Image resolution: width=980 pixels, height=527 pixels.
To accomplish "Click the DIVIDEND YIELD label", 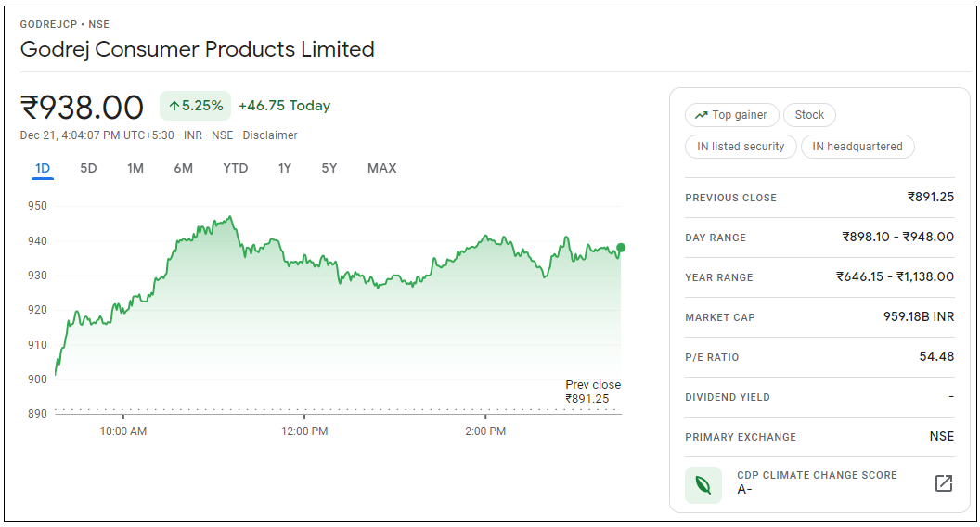I will [728, 398].
